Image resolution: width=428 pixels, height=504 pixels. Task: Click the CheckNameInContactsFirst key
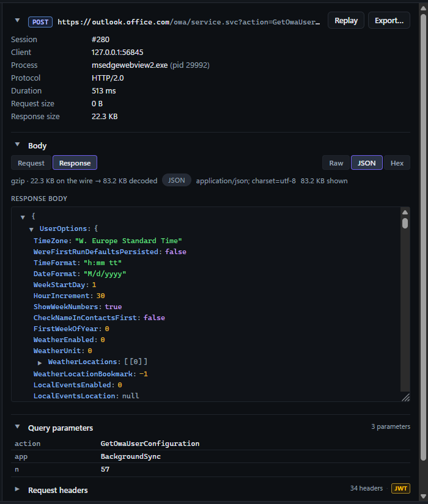85,318
